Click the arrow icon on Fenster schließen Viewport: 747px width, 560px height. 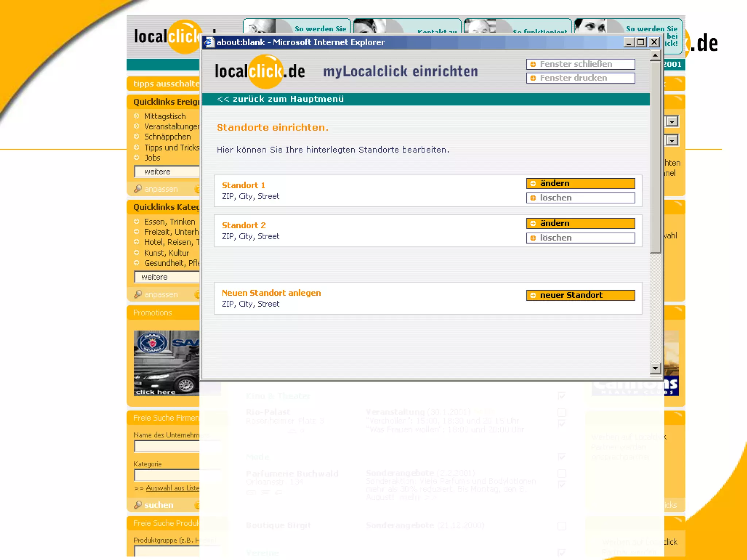click(x=533, y=64)
